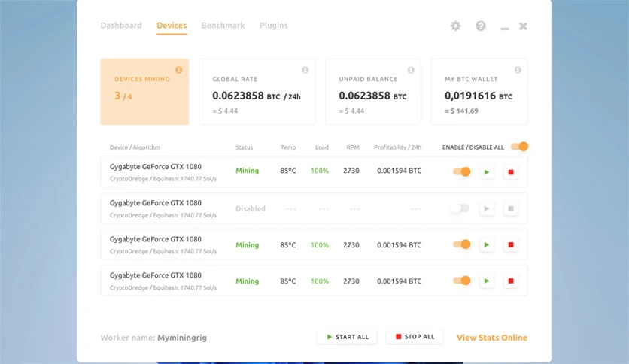Disable the third GTX 1080 device toggle
The height and width of the screenshot is (364, 629).
coord(462,244)
